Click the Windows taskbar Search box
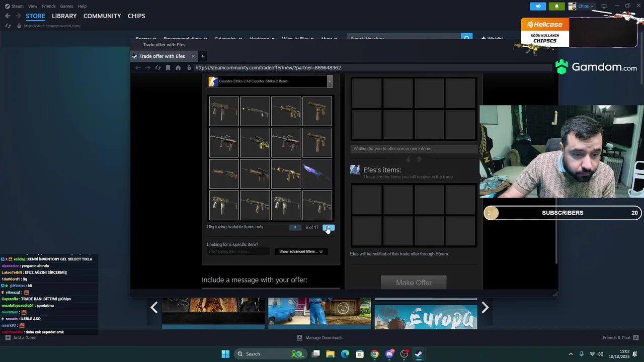Screen dimensions: 644x362 270,354
